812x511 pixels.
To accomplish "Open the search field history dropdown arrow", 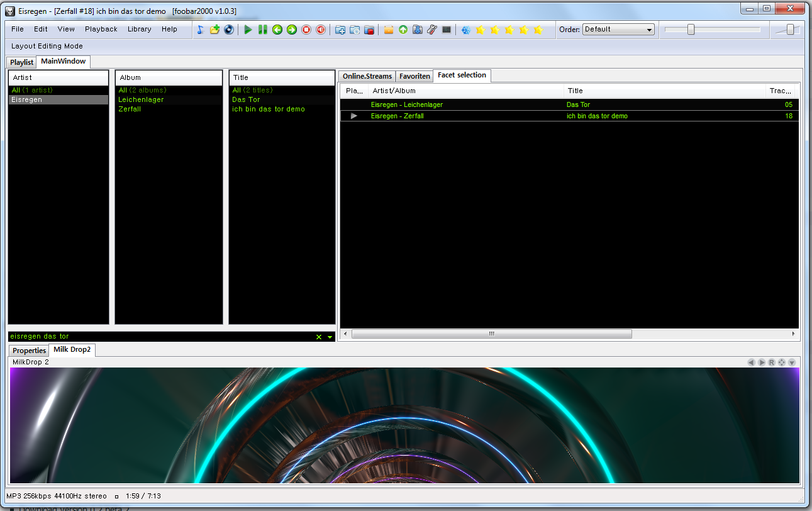I will tap(330, 337).
